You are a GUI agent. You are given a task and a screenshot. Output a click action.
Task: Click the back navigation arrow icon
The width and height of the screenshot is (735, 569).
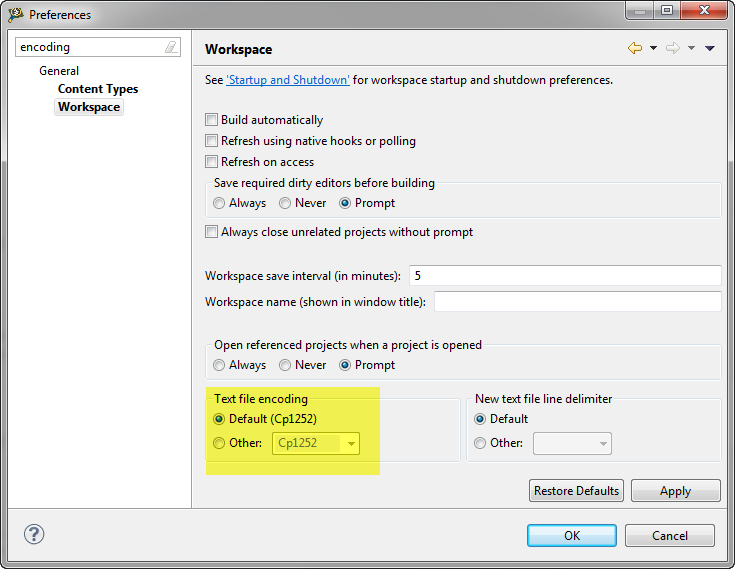tap(634, 48)
